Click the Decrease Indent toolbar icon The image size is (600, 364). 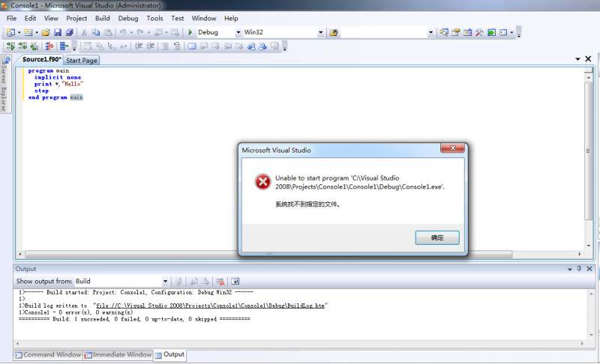(139, 46)
